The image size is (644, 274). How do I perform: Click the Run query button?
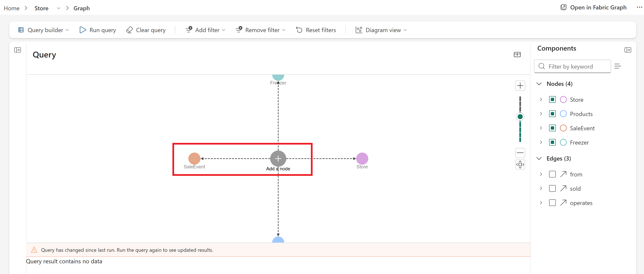coord(98,30)
